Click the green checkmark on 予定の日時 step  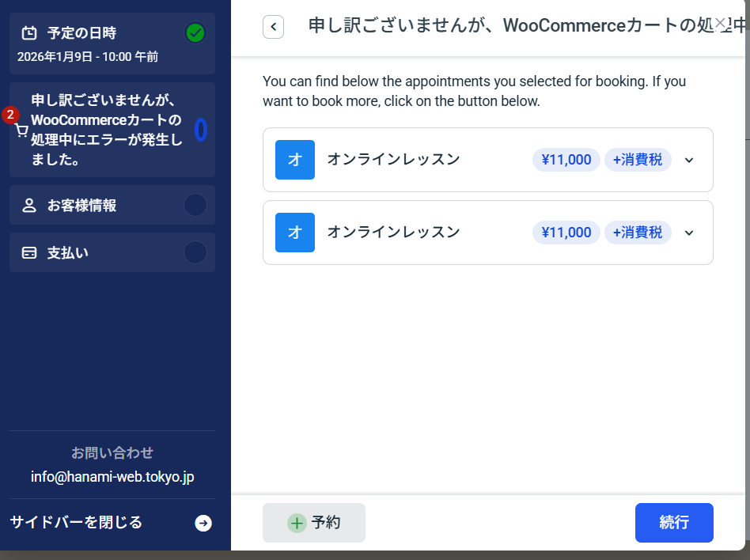pyautogui.click(x=195, y=33)
